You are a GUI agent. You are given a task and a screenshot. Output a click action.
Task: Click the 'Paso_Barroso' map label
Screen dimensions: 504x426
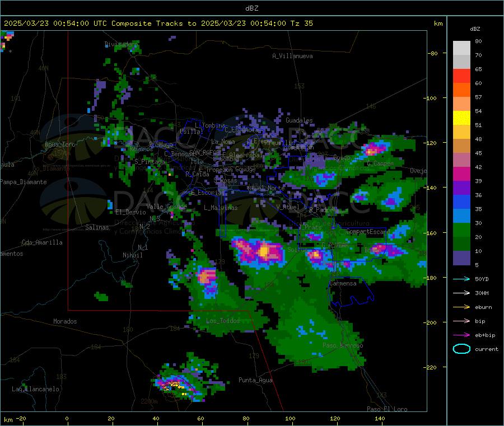(x=343, y=346)
